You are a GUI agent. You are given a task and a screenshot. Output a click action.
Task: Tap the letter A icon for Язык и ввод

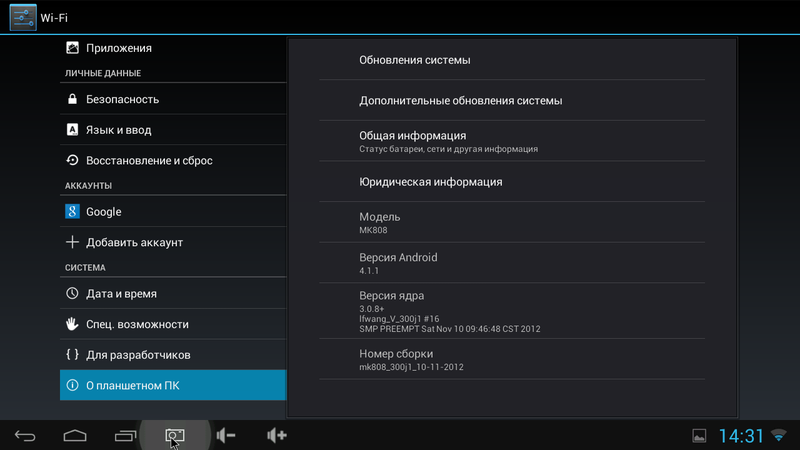pos(72,130)
